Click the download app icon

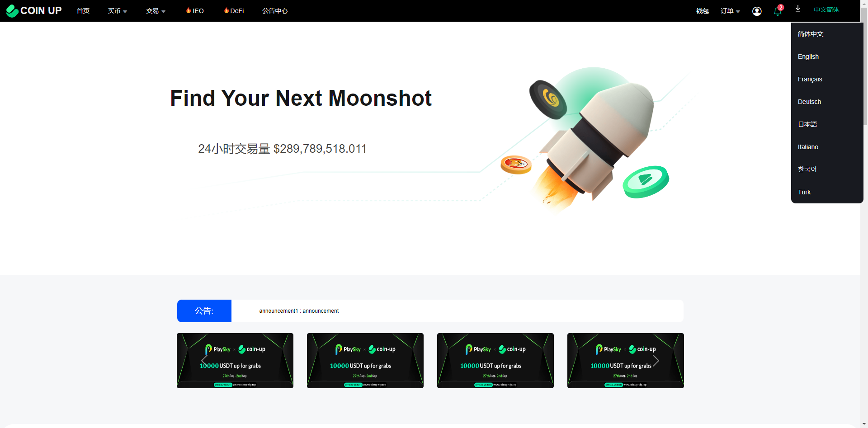pyautogui.click(x=798, y=9)
